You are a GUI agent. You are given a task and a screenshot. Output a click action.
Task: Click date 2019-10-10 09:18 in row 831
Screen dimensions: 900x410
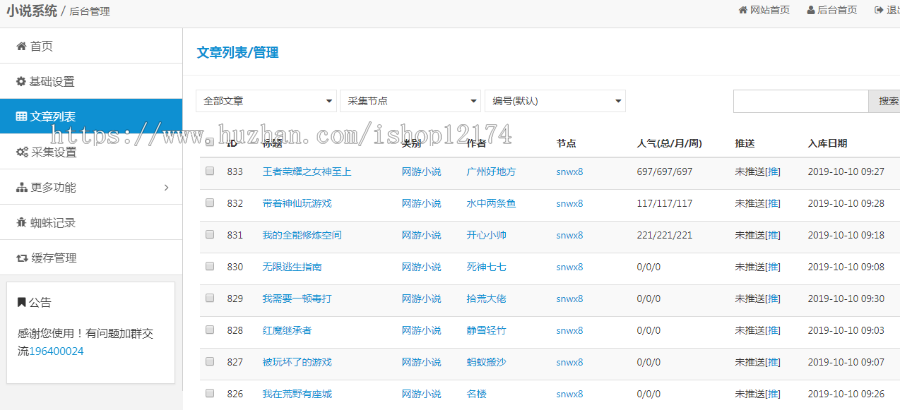pos(846,235)
